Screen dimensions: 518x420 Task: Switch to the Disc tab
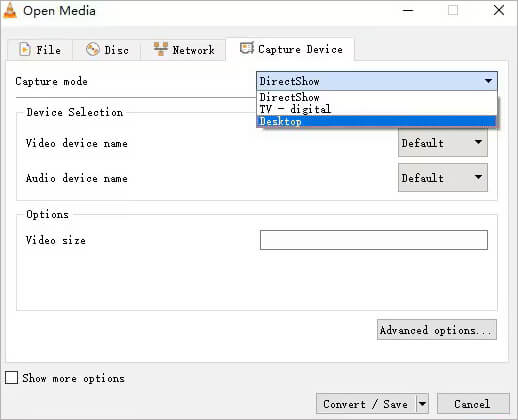(107, 50)
